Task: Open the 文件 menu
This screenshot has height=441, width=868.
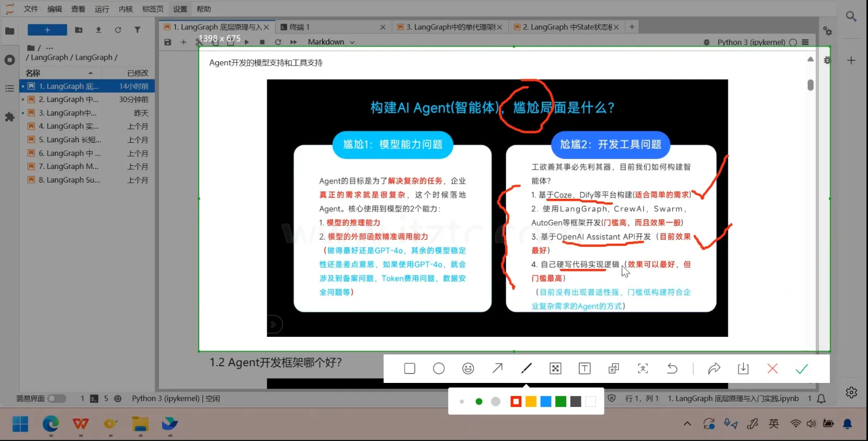Action: tap(31, 9)
